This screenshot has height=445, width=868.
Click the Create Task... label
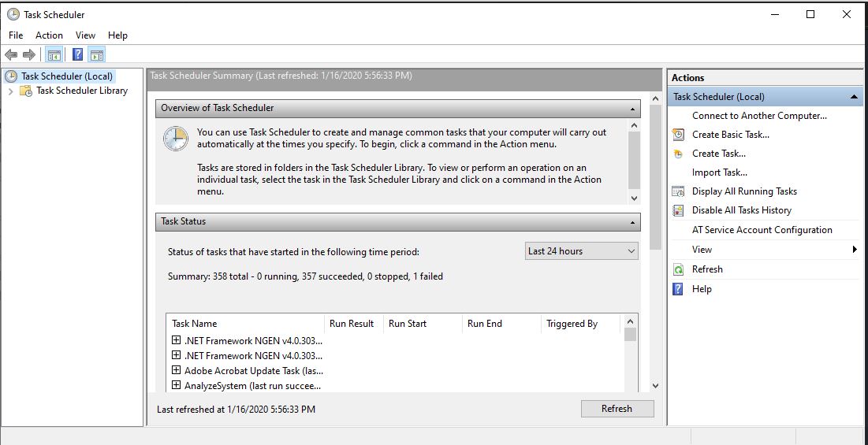tap(718, 154)
